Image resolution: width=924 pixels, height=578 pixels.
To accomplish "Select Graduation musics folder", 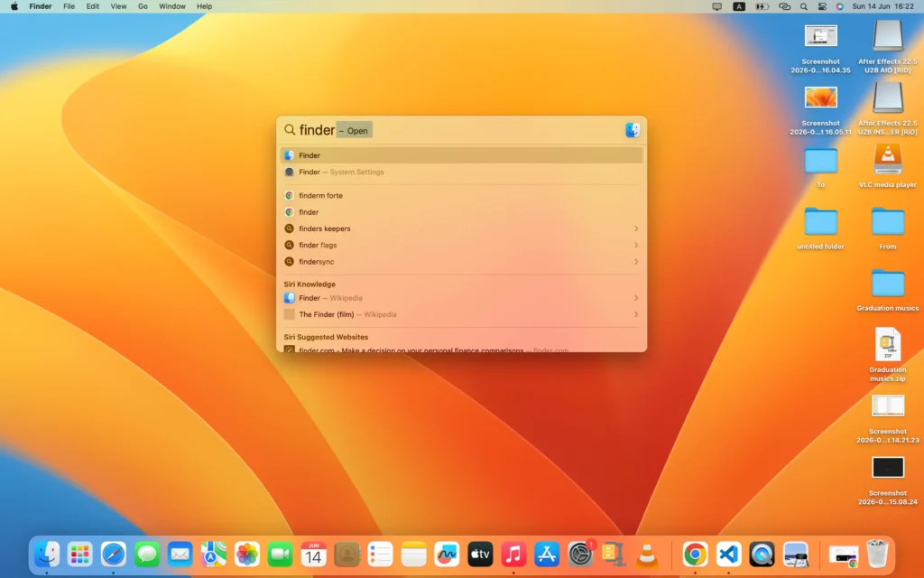I will 888,290.
